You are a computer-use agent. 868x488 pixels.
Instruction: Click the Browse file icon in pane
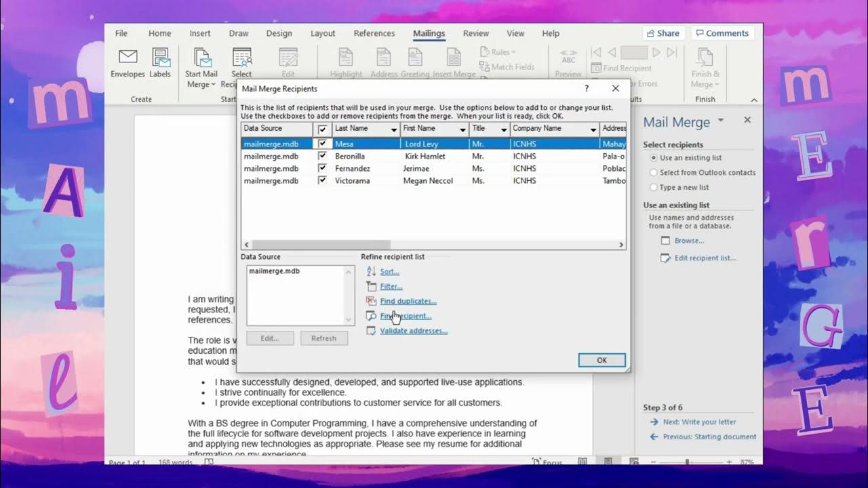pos(665,241)
